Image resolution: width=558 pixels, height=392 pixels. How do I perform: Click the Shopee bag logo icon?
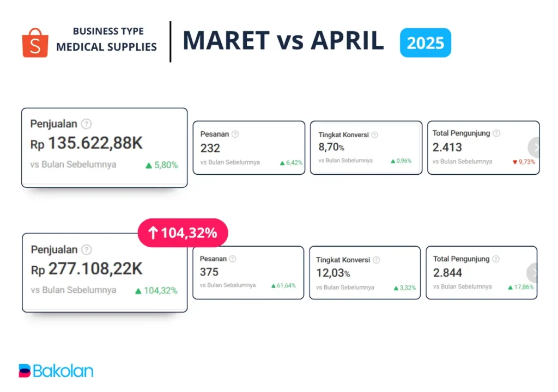coord(35,43)
